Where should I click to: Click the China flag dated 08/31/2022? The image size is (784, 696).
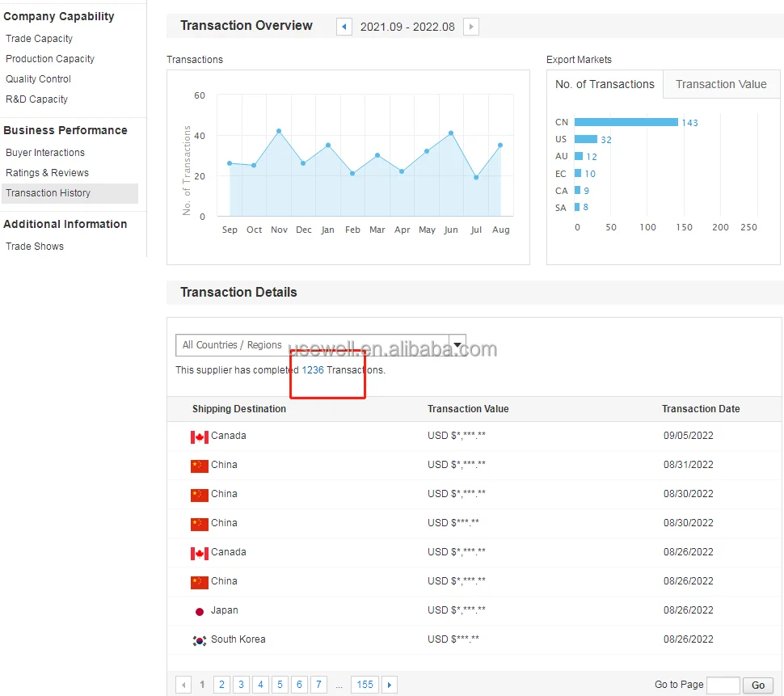click(x=200, y=466)
